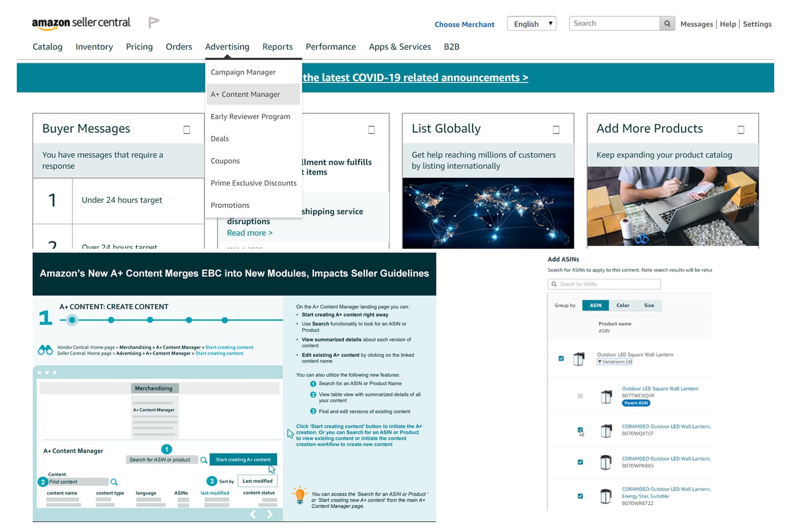Toggle the Add More Products widget checkbox
This screenshot has height=532, width=791.
coord(741,130)
